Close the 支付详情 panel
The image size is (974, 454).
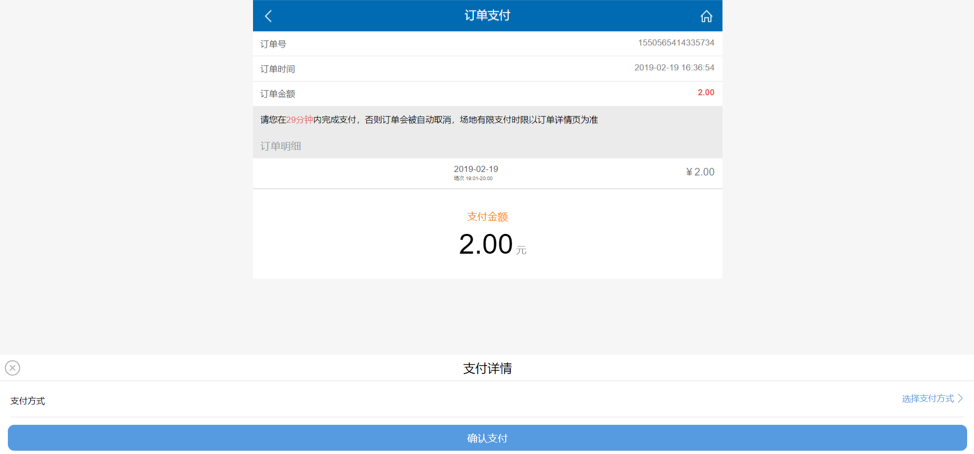13,368
